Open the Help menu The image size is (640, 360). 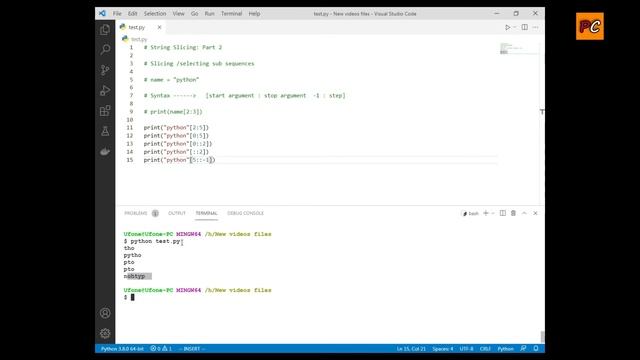tap(254, 13)
